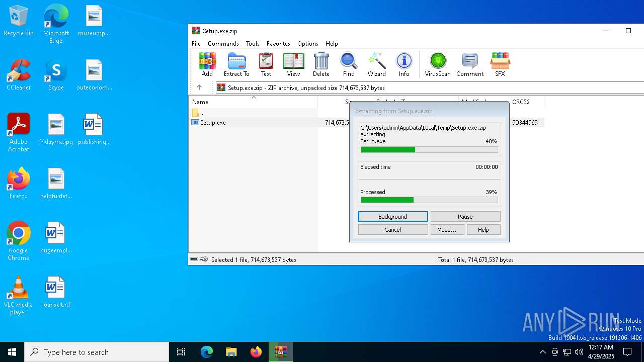Click the WinRAR taskbar button
Screen dimensions: 644x362
pyautogui.click(x=280, y=352)
